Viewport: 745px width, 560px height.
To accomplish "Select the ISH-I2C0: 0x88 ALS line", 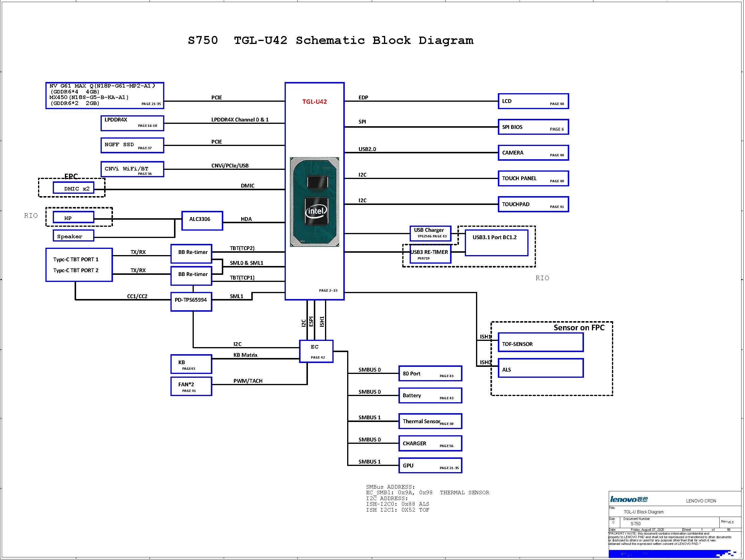I will click(x=398, y=504).
